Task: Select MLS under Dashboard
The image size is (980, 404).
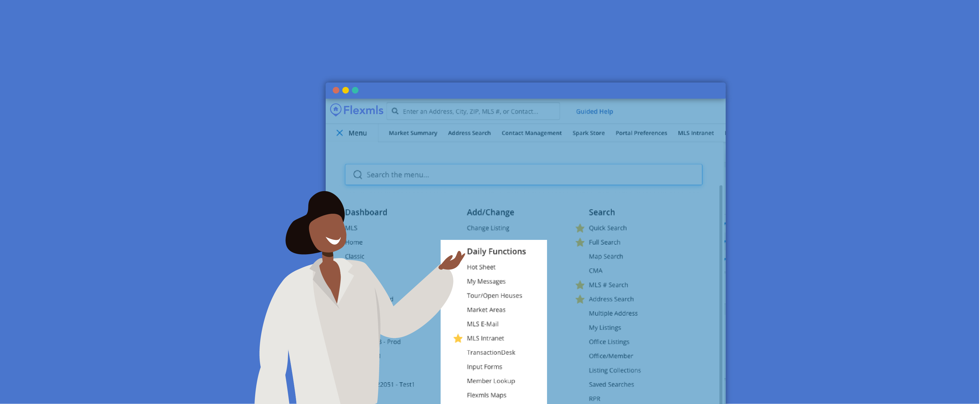Action: coord(351,228)
